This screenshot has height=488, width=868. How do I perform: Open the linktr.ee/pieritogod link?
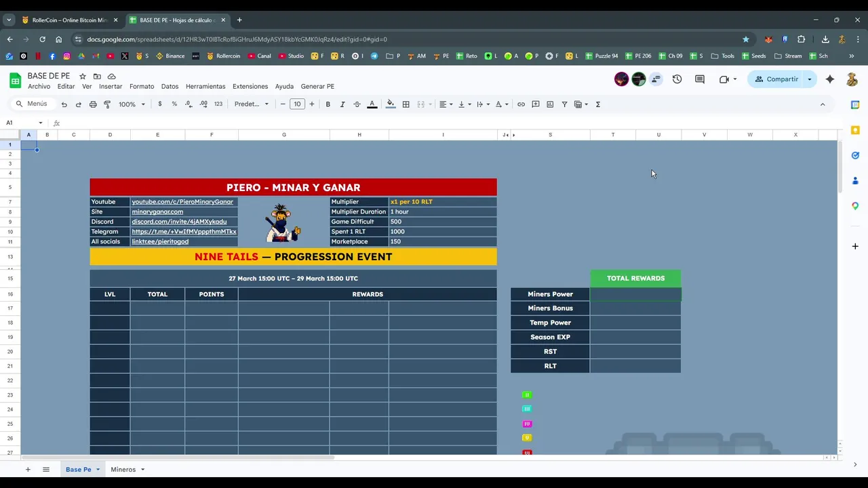(x=160, y=241)
